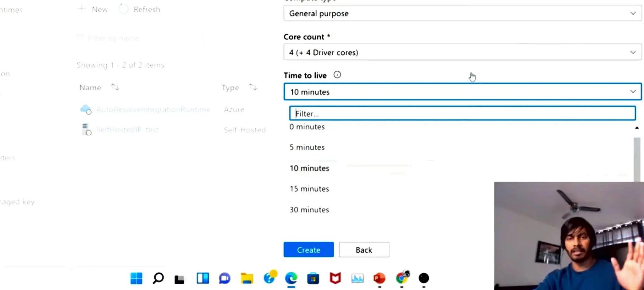Open File Explorer from taskbar
The height and width of the screenshot is (290, 644).
pyautogui.click(x=247, y=278)
